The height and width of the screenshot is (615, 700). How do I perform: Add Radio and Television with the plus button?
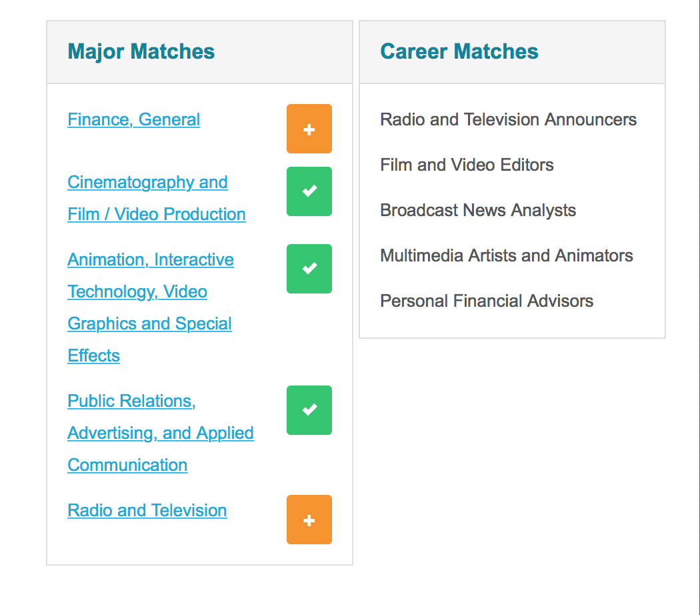pyautogui.click(x=309, y=520)
